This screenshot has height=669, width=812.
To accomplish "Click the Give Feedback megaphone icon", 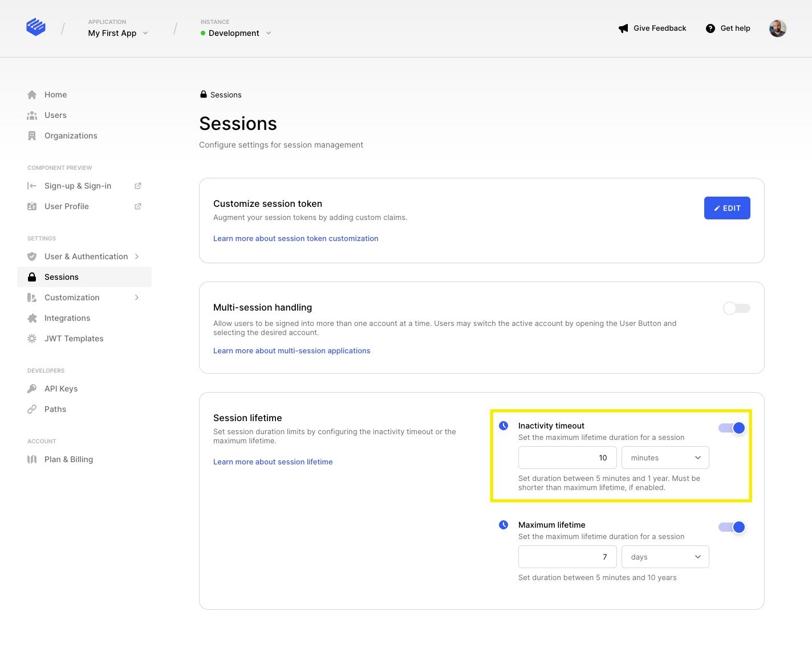I will pyautogui.click(x=623, y=28).
